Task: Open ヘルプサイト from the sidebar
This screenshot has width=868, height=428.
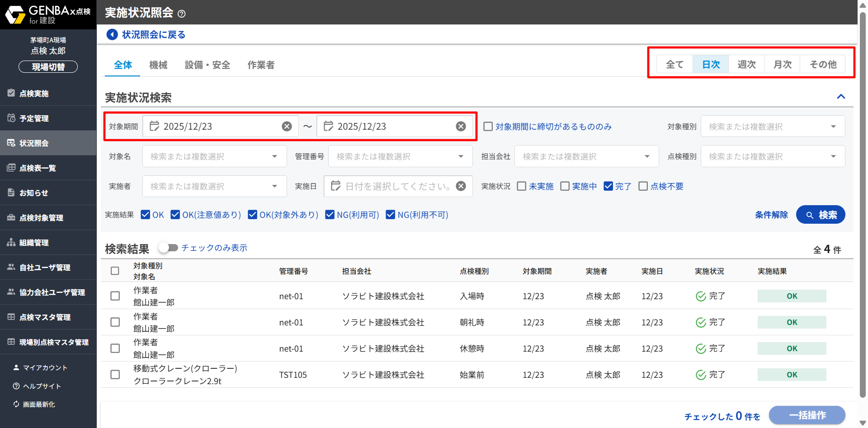Action: coord(42,386)
